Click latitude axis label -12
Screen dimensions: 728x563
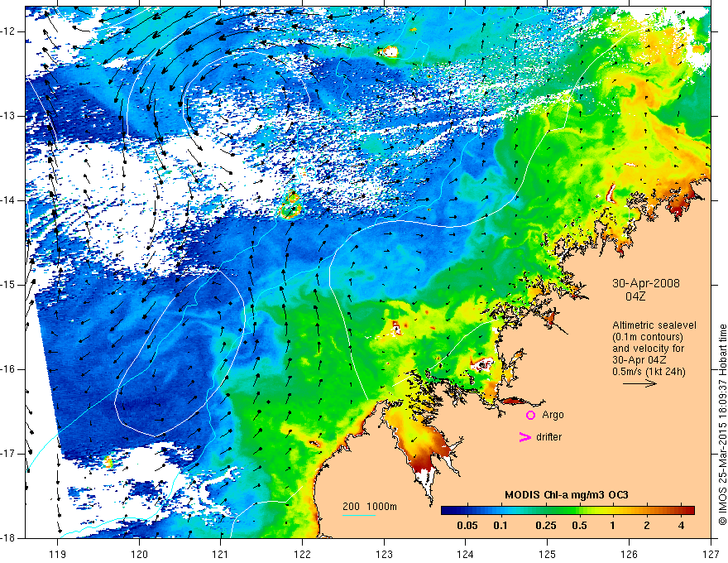(8, 31)
